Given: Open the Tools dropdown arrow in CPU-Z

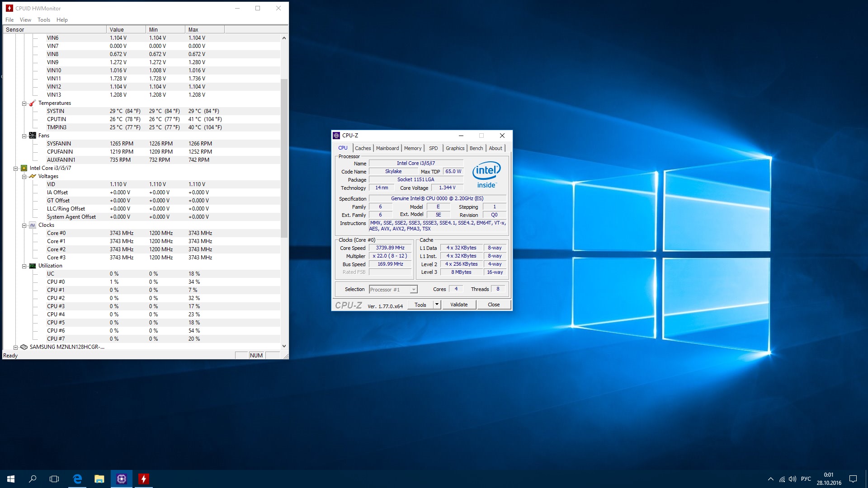Looking at the screenshot, I should pyautogui.click(x=437, y=305).
